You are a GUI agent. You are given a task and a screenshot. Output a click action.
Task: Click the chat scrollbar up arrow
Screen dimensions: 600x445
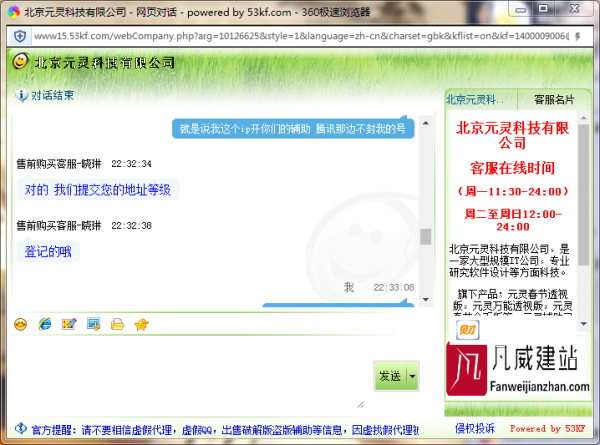[x=426, y=123]
